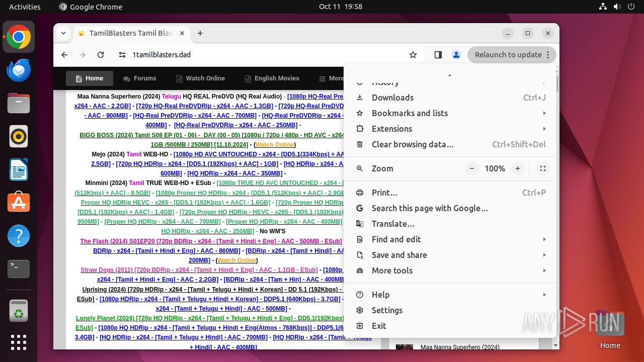Click the Bookmarks star icon in menu
Viewport: 644px width, 362px height.
(x=360, y=113)
